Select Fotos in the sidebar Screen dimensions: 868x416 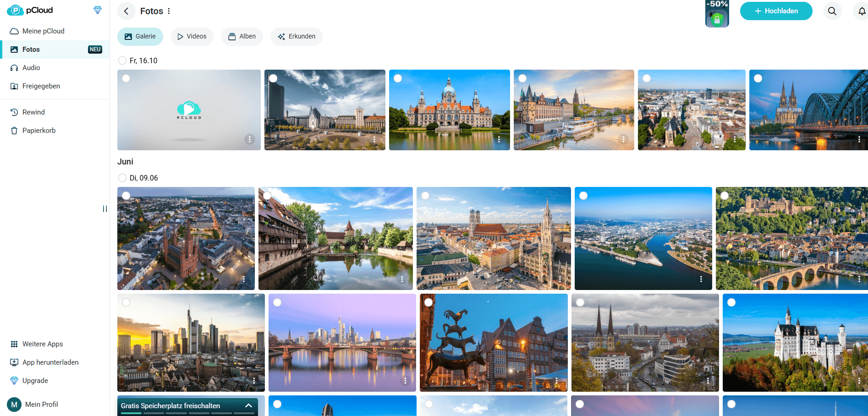[55, 49]
